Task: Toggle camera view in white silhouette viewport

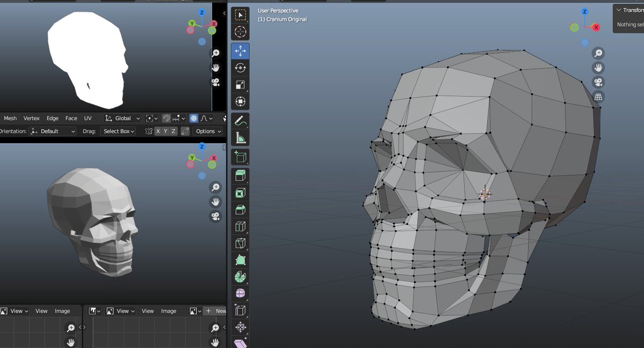Action: pyautogui.click(x=215, y=82)
